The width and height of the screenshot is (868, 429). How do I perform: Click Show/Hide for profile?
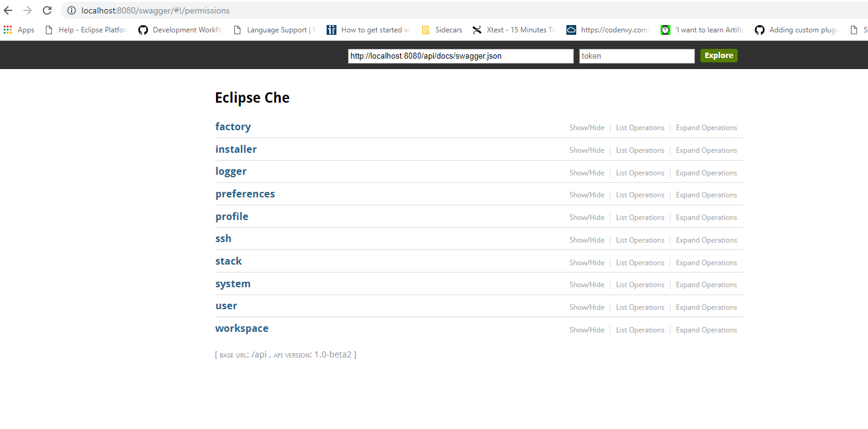(587, 218)
